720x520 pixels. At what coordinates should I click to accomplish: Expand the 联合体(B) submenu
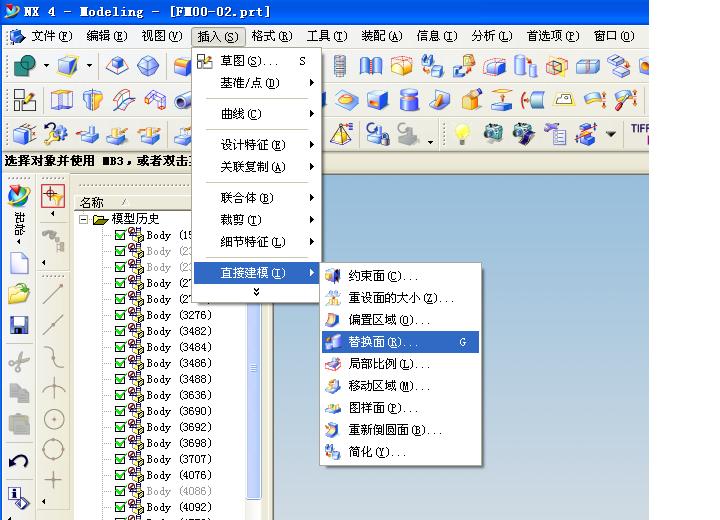click(x=256, y=198)
